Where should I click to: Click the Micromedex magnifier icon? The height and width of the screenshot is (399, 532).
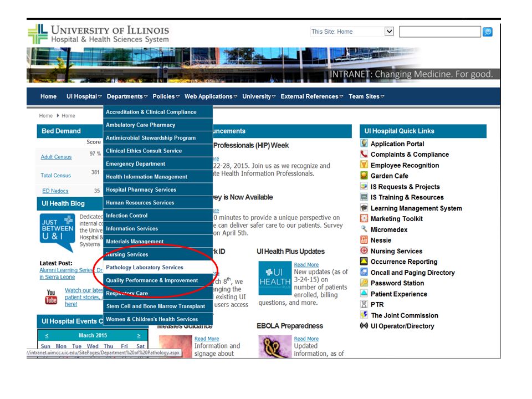click(x=364, y=229)
